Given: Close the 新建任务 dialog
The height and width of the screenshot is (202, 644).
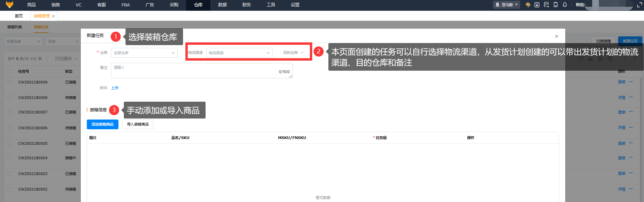Looking at the screenshot, I should [557, 36].
